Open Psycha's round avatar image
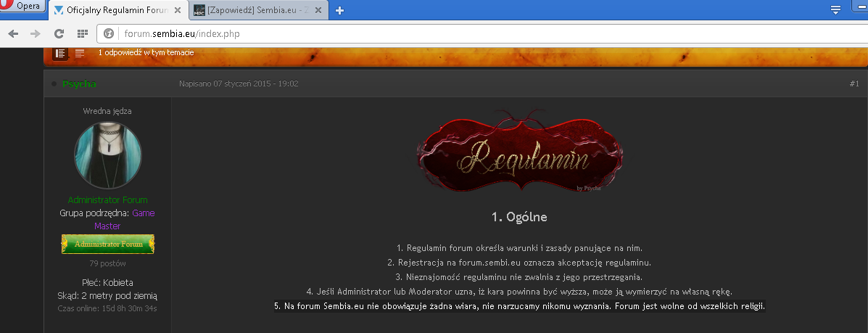The height and width of the screenshot is (333, 868). pos(108,156)
